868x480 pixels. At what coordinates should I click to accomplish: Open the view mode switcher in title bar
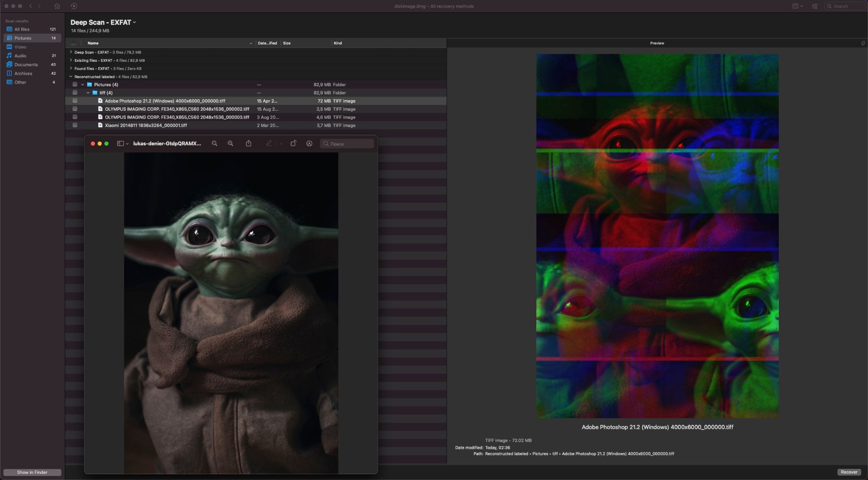click(797, 6)
